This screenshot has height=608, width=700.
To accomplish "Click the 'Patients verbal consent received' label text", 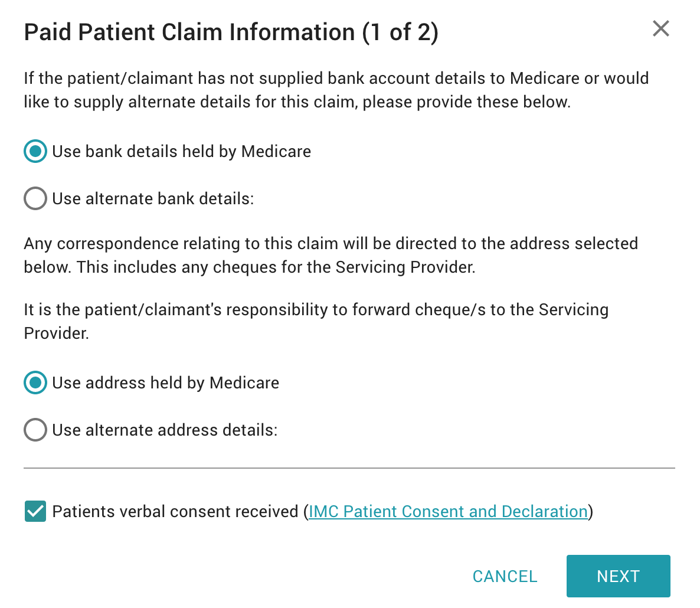I will pyautogui.click(x=175, y=511).
